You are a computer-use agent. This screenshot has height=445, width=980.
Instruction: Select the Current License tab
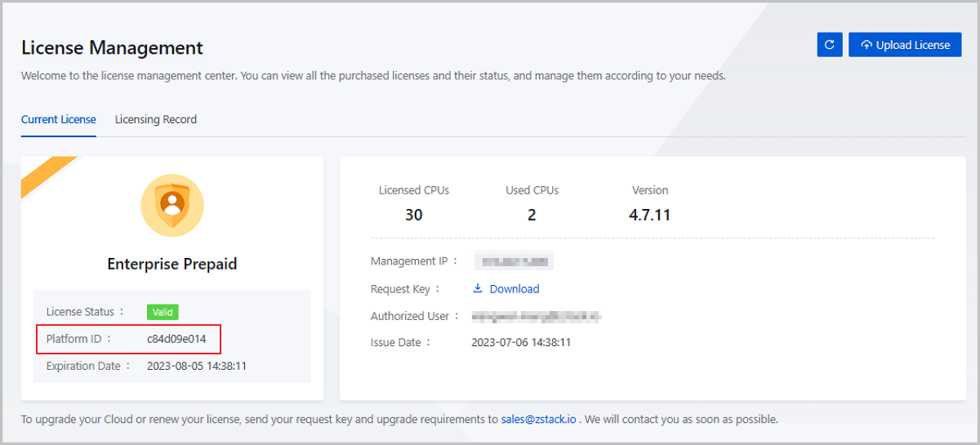coord(59,119)
